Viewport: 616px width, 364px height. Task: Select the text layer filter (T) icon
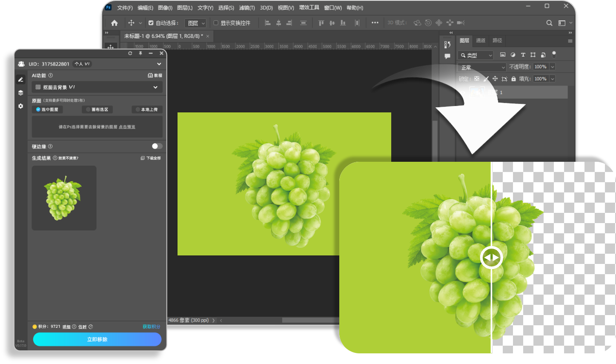523,55
